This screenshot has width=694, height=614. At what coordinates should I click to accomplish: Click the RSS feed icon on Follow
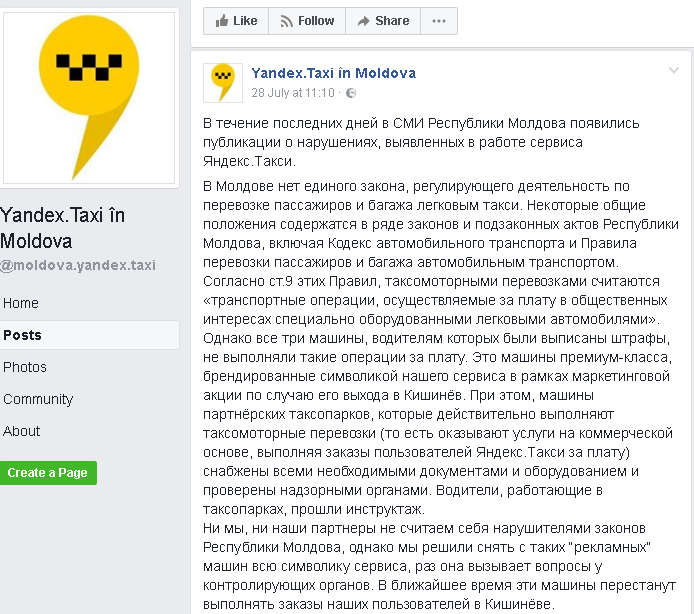(x=286, y=21)
